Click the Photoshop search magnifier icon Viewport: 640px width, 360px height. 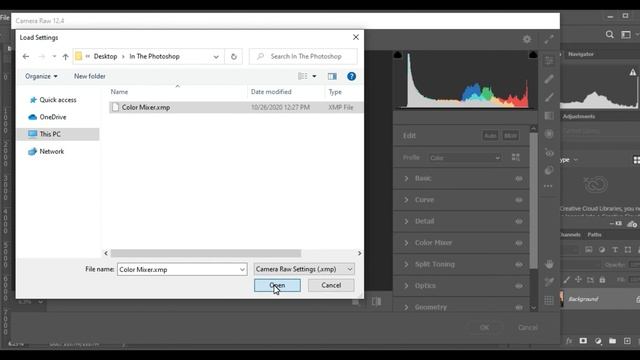609,35
